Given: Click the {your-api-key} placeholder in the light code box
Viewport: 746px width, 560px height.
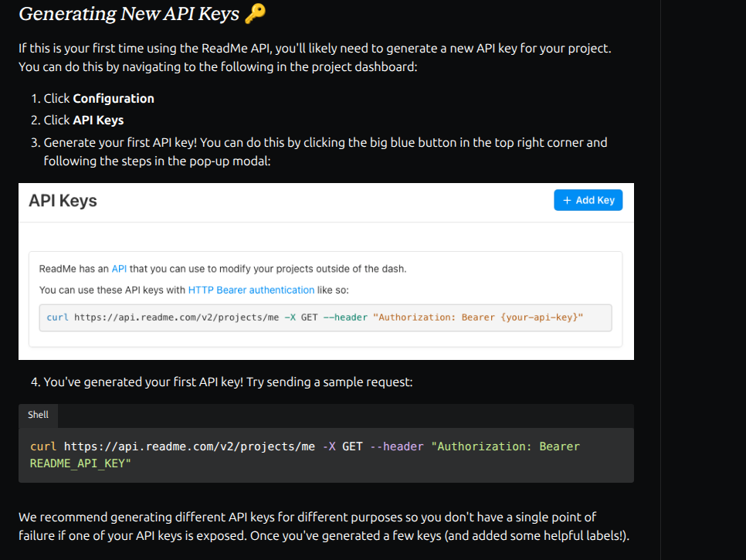Looking at the screenshot, I should click(540, 317).
